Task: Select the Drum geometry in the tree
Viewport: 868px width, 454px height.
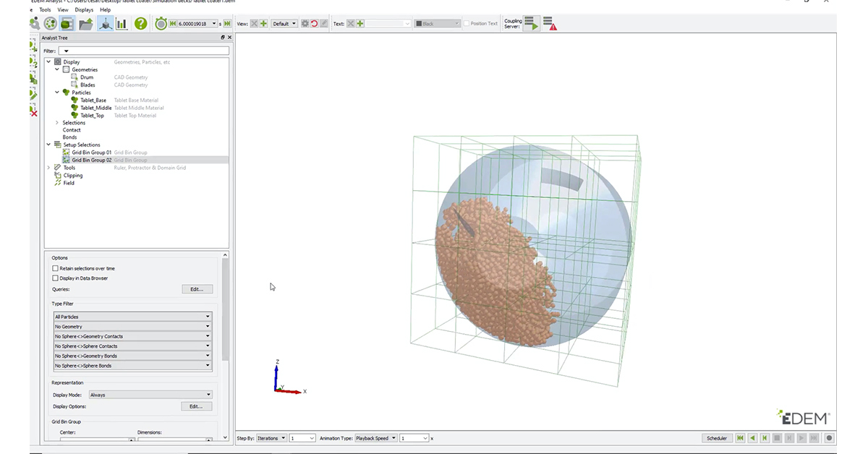Action: point(87,77)
